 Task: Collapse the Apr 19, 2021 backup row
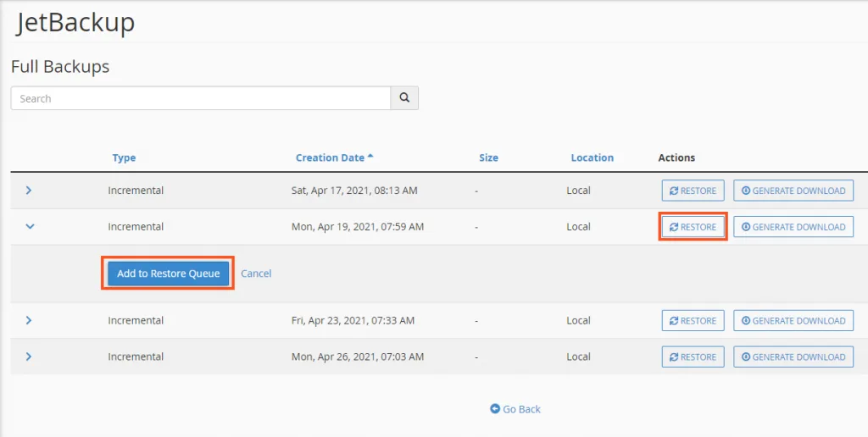pos(29,227)
